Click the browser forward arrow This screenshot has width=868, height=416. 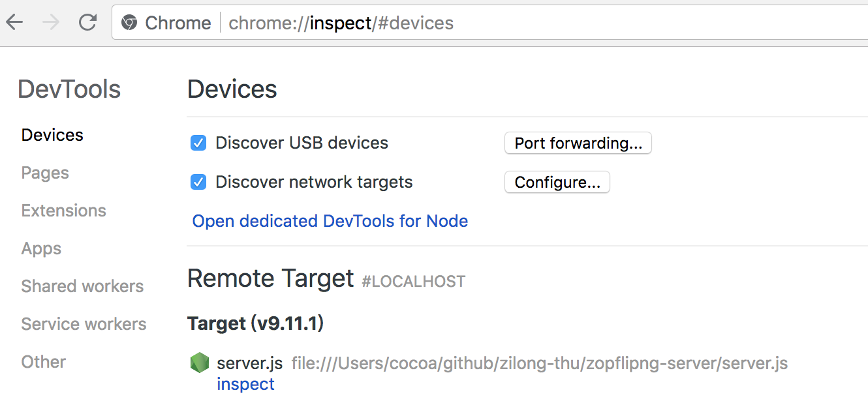pos(51,23)
